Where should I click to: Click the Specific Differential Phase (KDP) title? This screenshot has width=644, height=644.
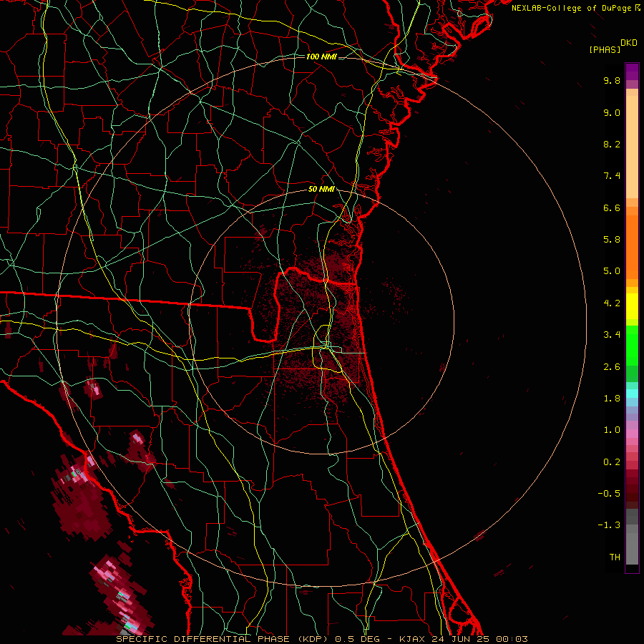click(223, 639)
